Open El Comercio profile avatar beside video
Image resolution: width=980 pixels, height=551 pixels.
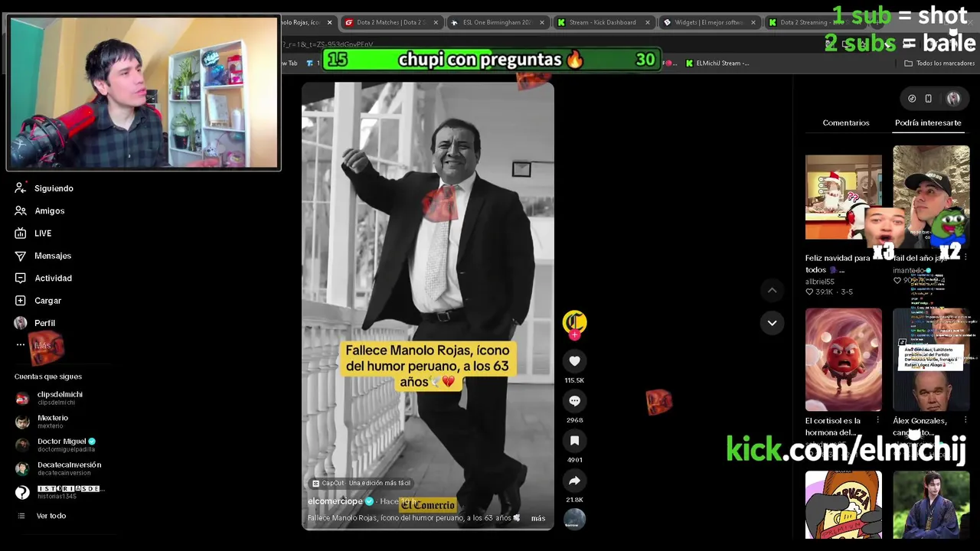click(x=574, y=322)
